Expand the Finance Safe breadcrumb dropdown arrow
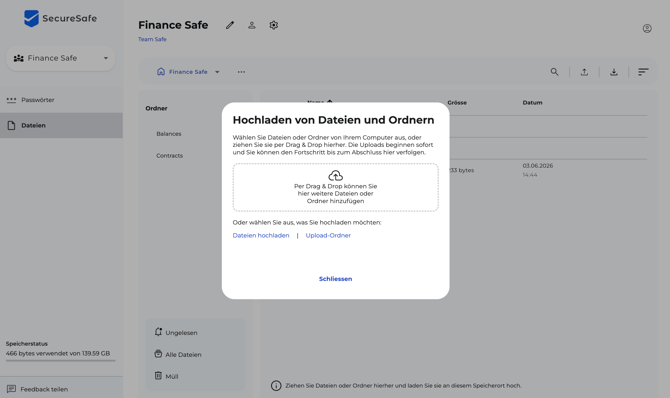This screenshot has width=670, height=398. tap(217, 72)
